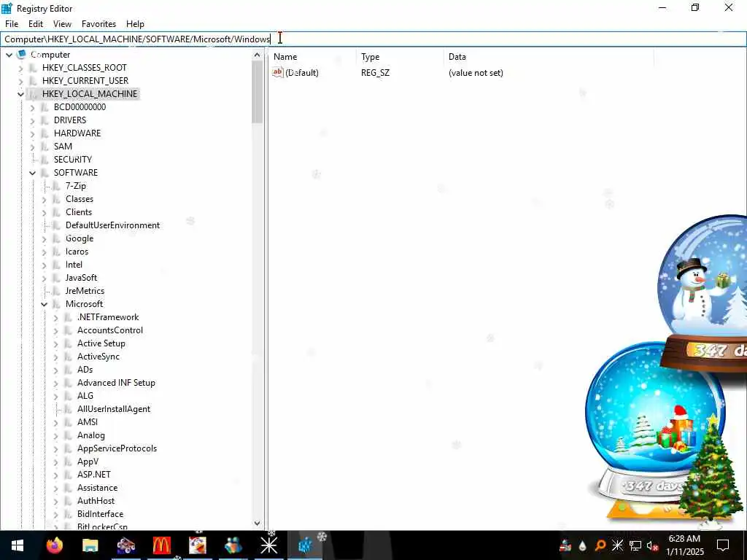This screenshot has width=747, height=560.
Task: Expand HKEY_CLASSES_ROOT key
Action: 20,68
